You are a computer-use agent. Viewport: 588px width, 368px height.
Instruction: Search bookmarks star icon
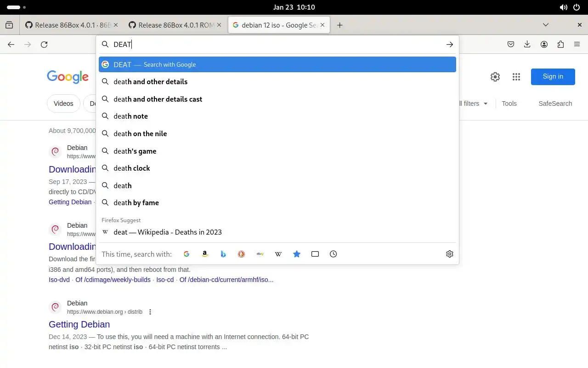[297, 254]
